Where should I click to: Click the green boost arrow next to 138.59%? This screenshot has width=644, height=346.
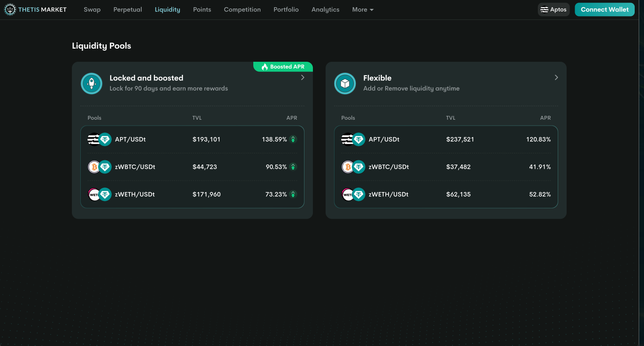pos(293,139)
